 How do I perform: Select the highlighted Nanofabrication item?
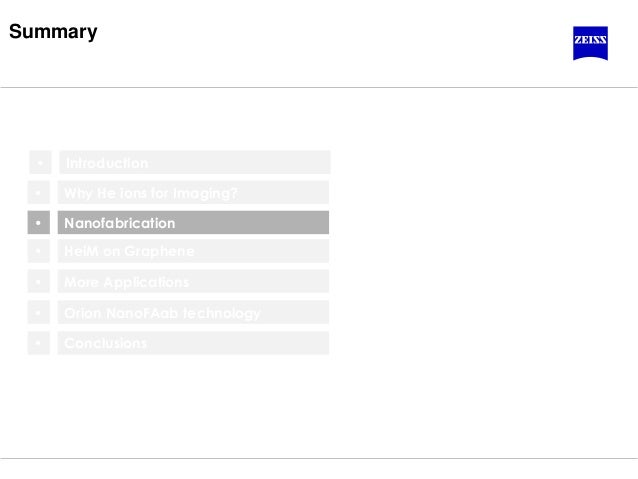[193, 223]
